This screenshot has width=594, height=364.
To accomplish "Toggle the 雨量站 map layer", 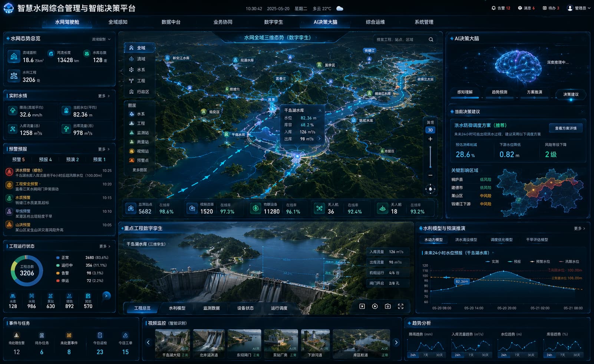I will (139, 142).
